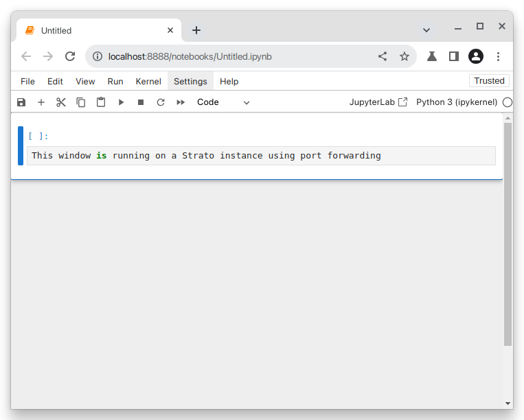Click the blue cell collapser bar

pos(21,146)
